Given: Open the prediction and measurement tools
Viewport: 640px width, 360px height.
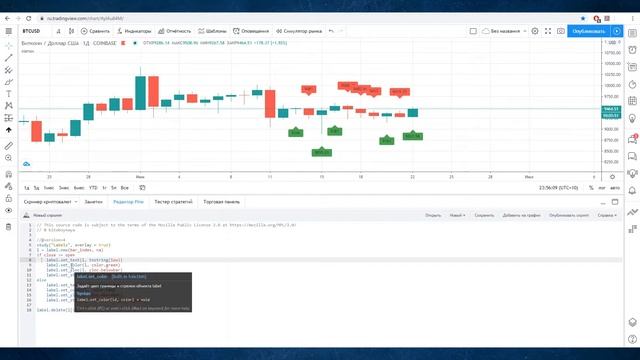Looking at the screenshot, I should click(x=9, y=118).
